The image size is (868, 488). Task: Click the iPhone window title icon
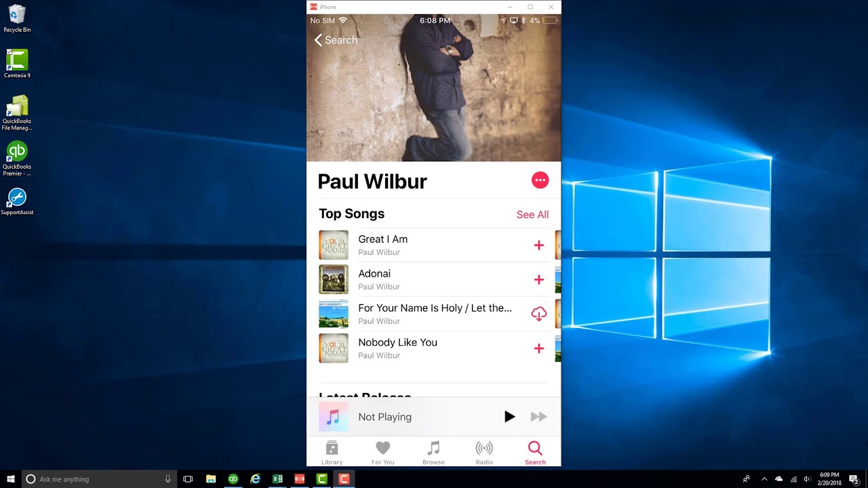(313, 7)
